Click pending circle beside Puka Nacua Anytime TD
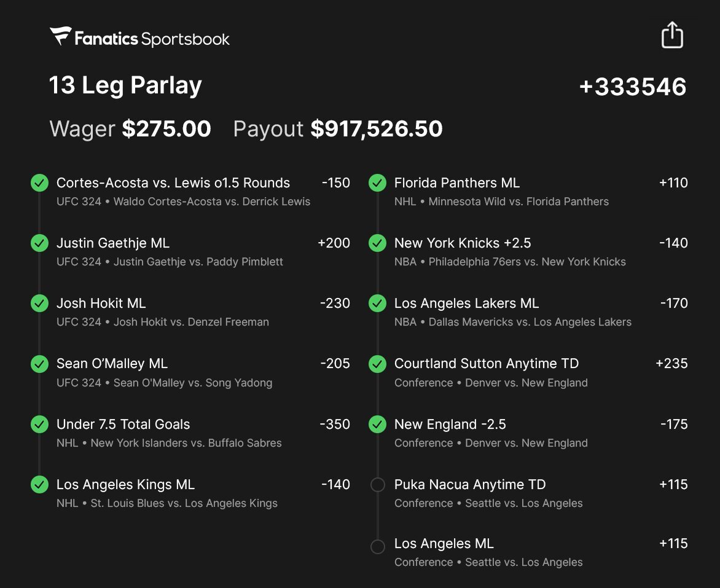The height and width of the screenshot is (588, 720). tap(378, 485)
